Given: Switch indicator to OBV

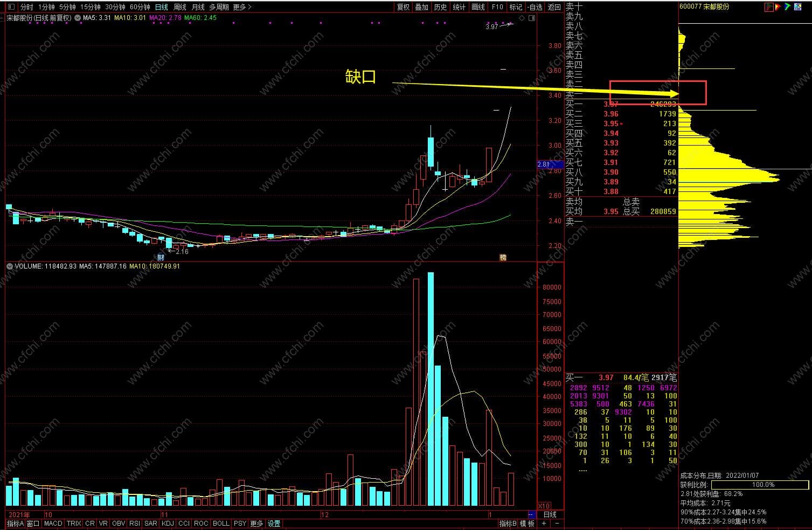Looking at the screenshot, I should coord(119,524).
